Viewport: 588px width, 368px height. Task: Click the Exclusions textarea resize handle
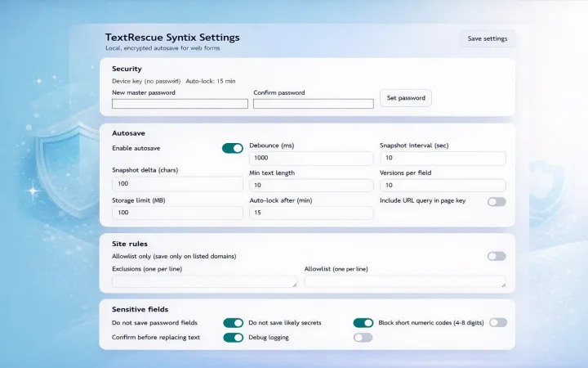[294, 285]
